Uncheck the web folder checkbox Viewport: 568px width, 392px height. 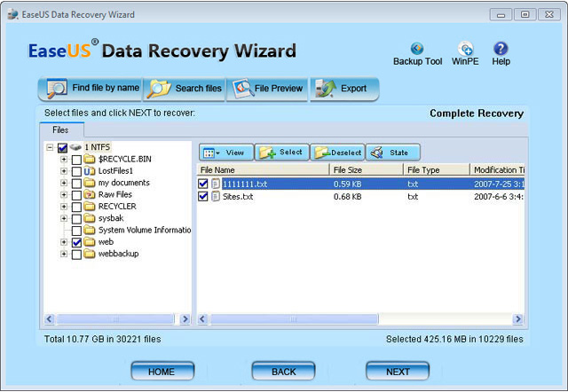(x=76, y=242)
